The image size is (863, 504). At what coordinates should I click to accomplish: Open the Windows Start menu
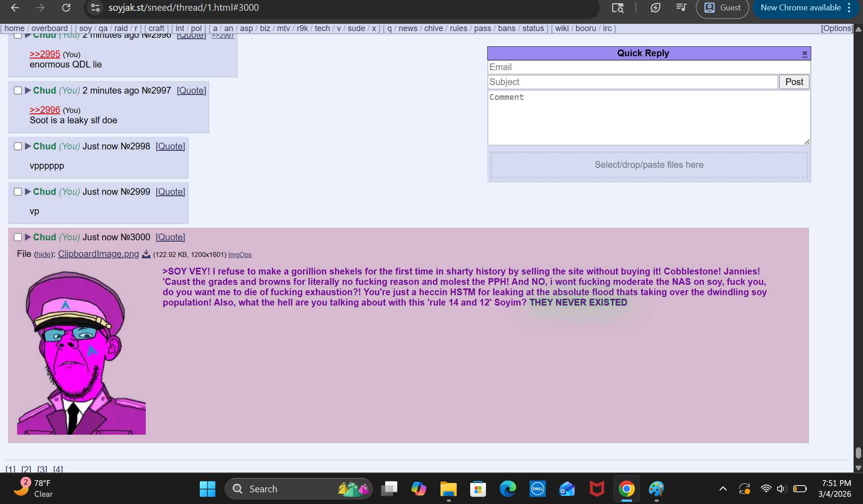point(207,489)
